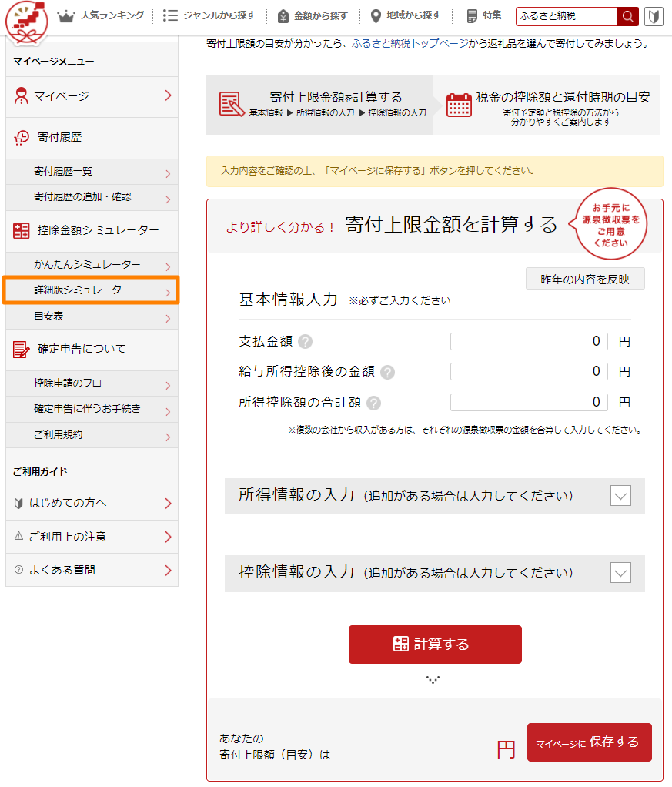Click the crown icon for popularity ranking
The width and height of the screenshot is (672, 787).
pyautogui.click(x=65, y=17)
